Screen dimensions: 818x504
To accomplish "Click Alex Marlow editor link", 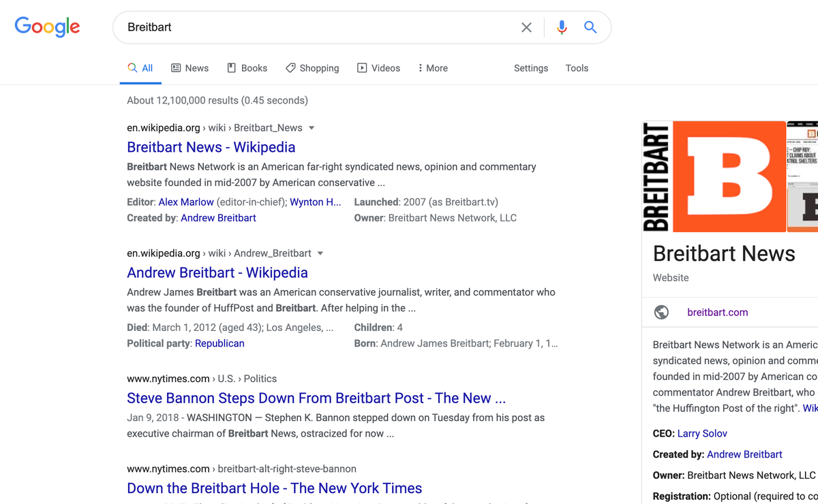I will pos(186,202).
